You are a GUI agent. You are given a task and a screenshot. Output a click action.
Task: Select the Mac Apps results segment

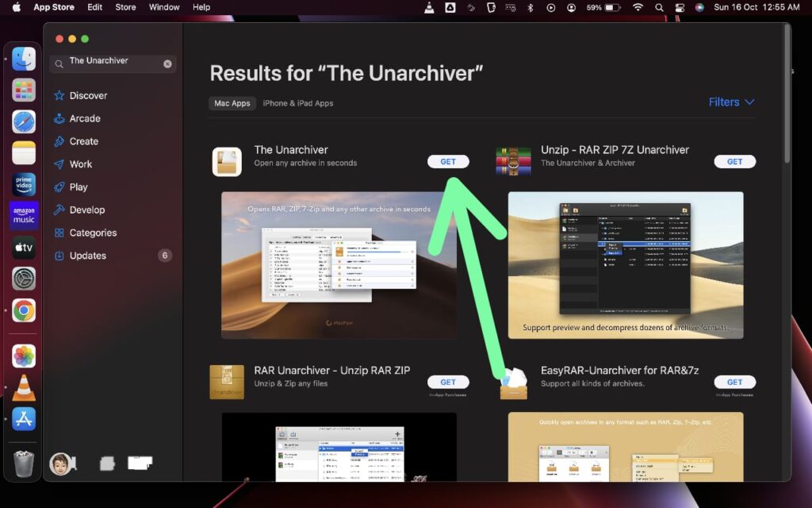point(232,103)
